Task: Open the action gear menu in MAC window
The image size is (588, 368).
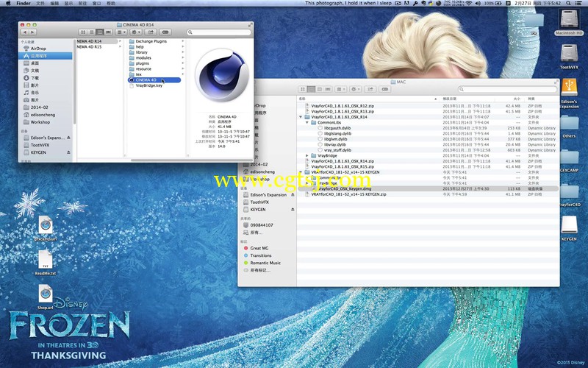Action: [355, 89]
